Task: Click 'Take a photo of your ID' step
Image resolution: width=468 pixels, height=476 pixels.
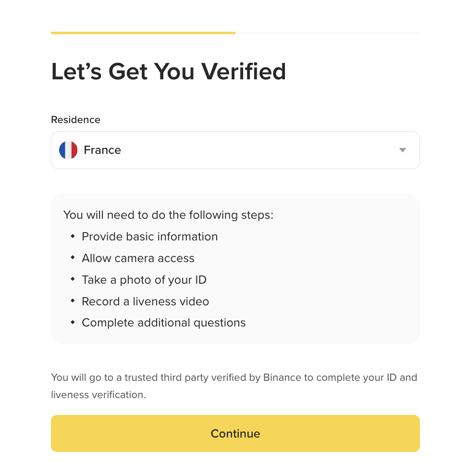Action: (x=144, y=280)
